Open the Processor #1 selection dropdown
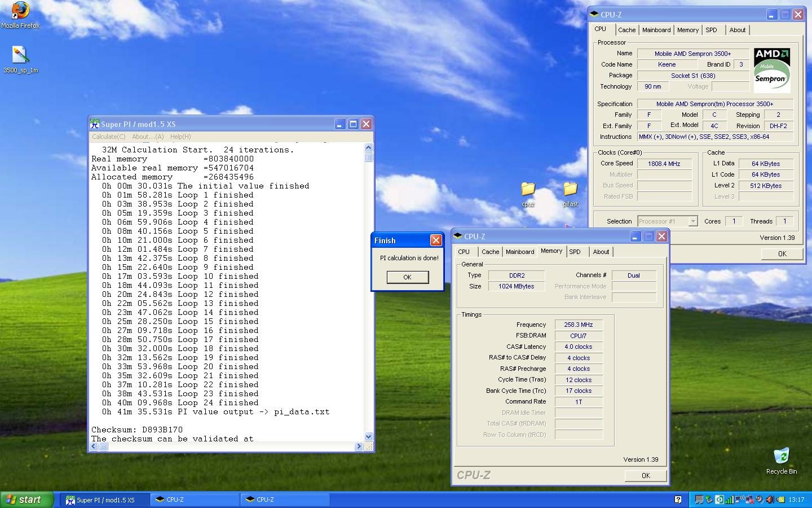Screen dimensions: 812x508 click(x=668, y=221)
